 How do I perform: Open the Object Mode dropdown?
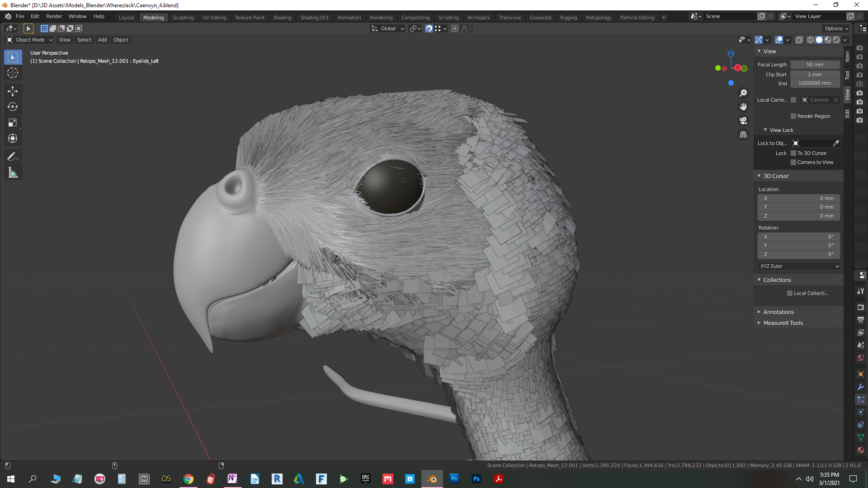[30, 40]
